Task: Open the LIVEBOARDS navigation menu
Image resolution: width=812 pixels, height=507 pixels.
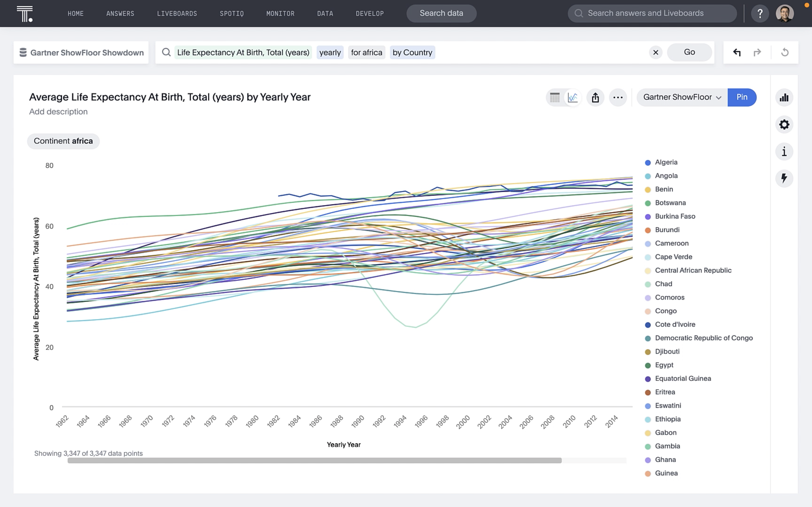Action: coord(176,13)
